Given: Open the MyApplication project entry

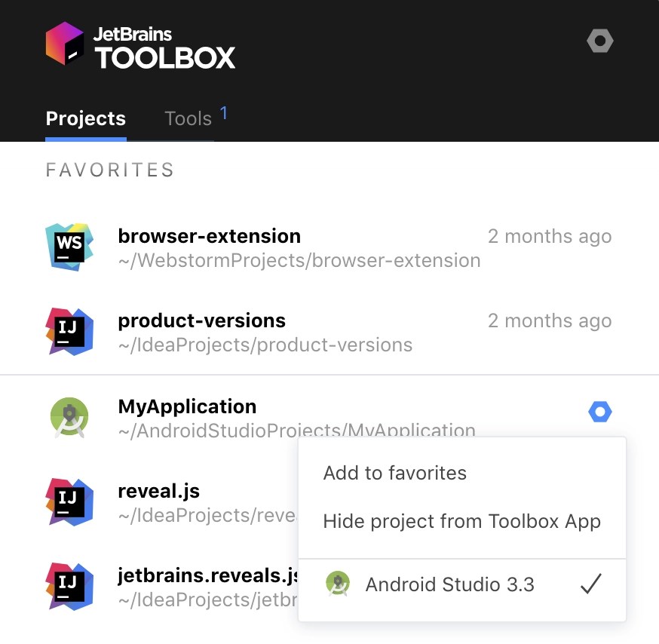Looking at the screenshot, I should (x=187, y=406).
